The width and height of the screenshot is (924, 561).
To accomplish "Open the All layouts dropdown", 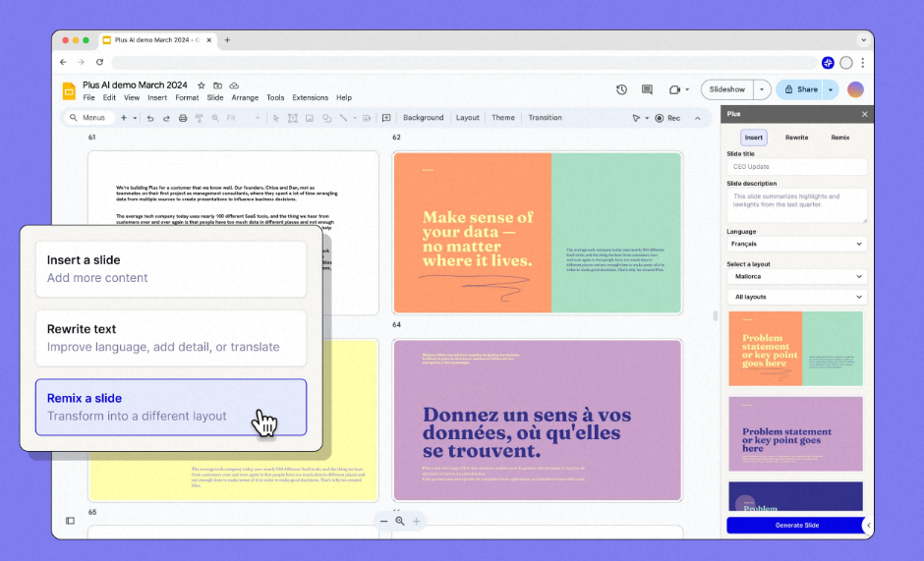I will pos(796,297).
